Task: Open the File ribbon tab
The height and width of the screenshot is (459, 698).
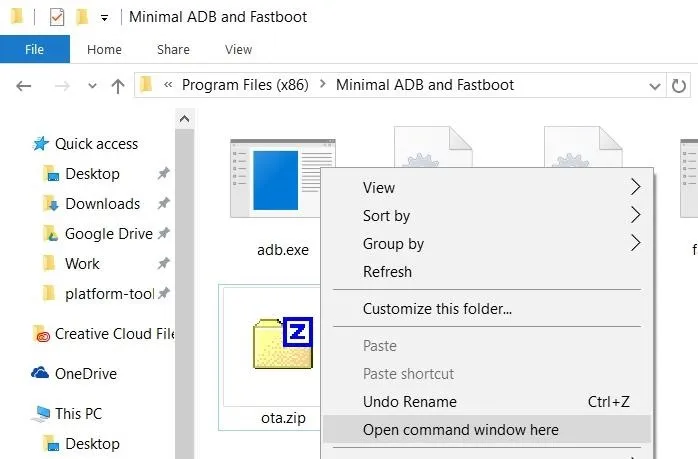Action: tap(35, 49)
